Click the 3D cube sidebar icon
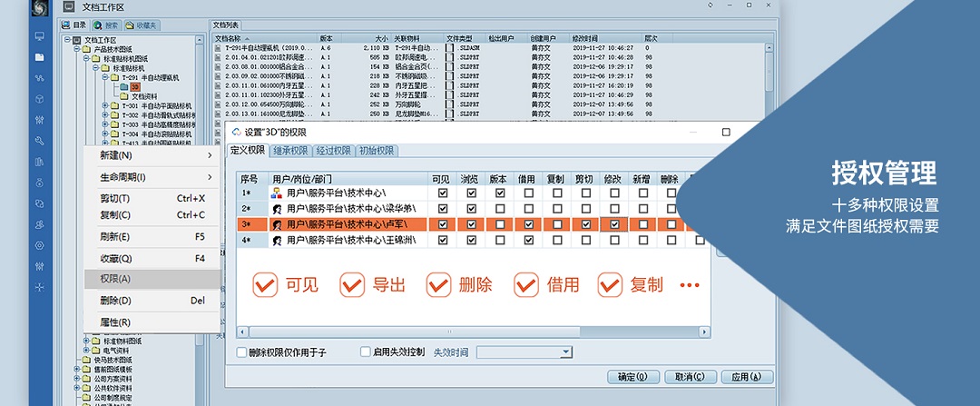 coord(39,98)
